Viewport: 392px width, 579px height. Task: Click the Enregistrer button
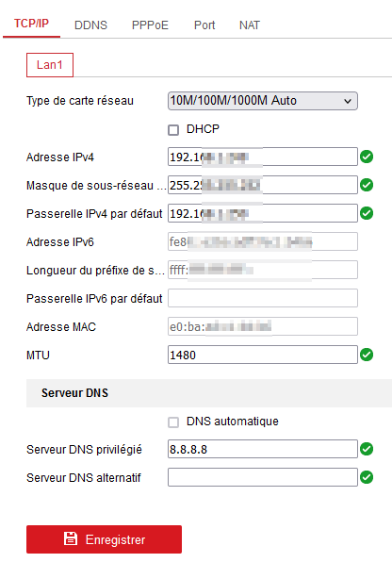pyautogui.click(x=104, y=539)
